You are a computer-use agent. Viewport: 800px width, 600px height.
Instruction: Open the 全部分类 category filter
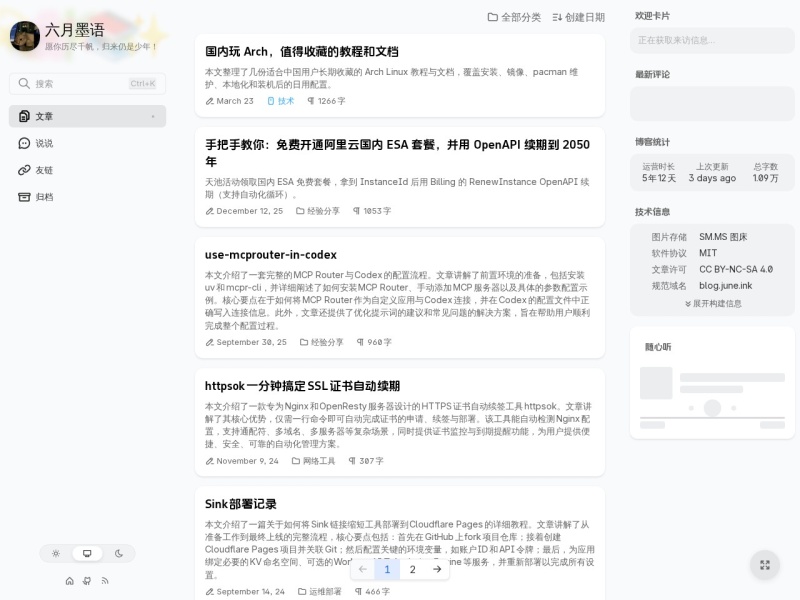point(514,17)
